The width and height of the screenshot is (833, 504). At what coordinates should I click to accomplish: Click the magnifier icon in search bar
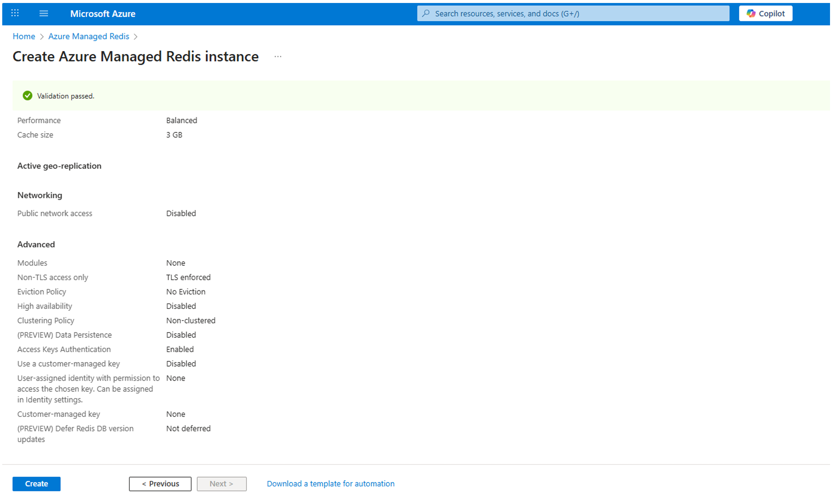pyautogui.click(x=426, y=13)
